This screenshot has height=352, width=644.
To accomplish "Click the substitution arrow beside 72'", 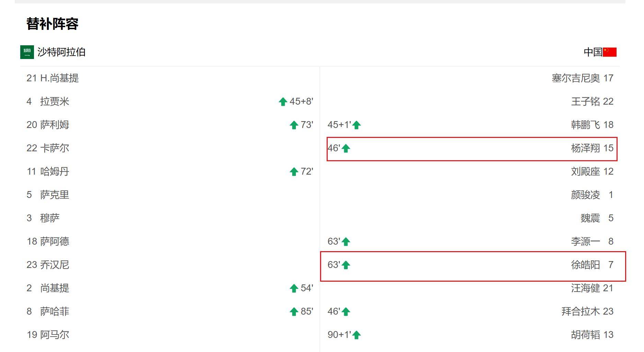I will pyautogui.click(x=294, y=172).
